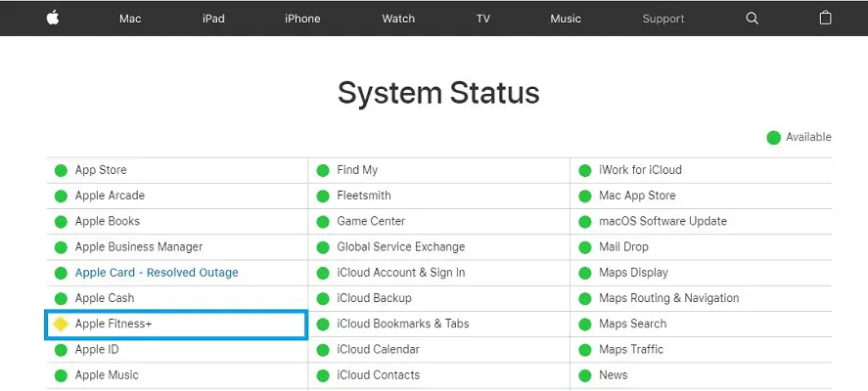Go to the iPhone menu item

click(x=304, y=19)
